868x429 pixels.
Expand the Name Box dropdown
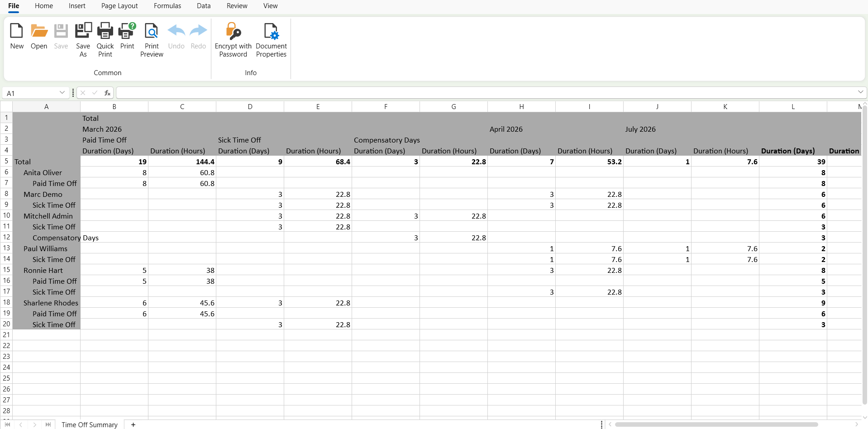coord(62,93)
